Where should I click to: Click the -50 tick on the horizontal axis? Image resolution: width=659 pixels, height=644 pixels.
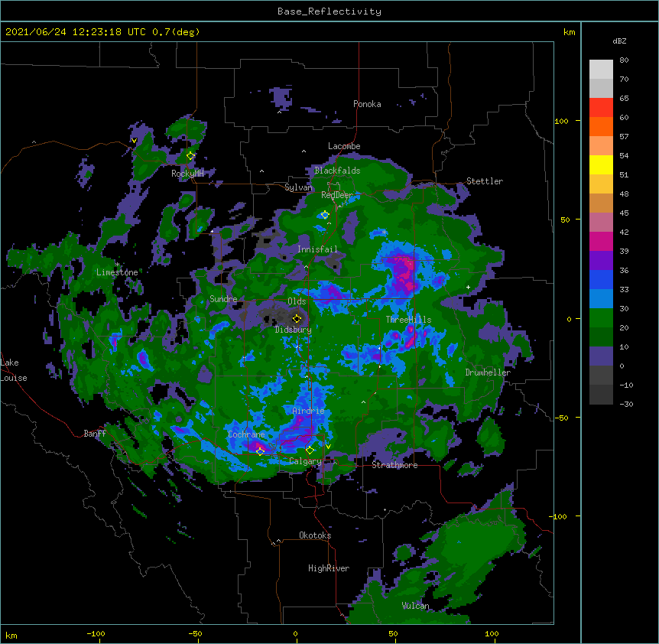click(x=195, y=634)
